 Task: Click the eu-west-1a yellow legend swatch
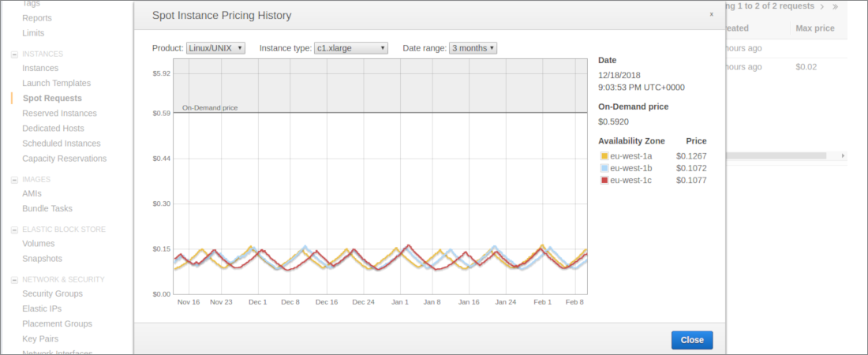point(604,156)
